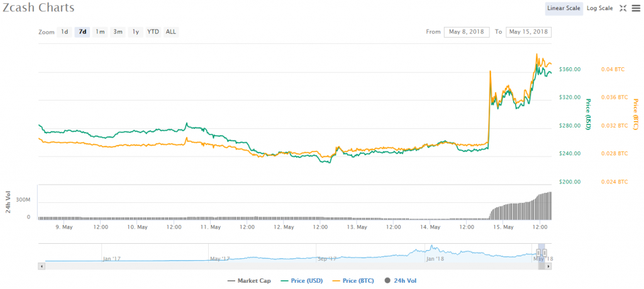Click Jan '17 in the navigator
Screen dimensions: 644x289
click(x=112, y=259)
